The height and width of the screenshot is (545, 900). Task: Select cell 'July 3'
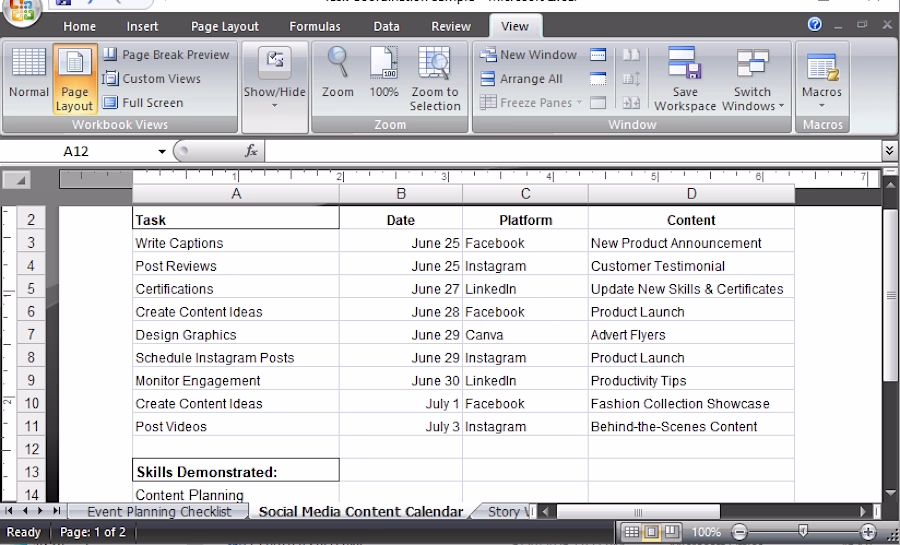[x=401, y=426]
